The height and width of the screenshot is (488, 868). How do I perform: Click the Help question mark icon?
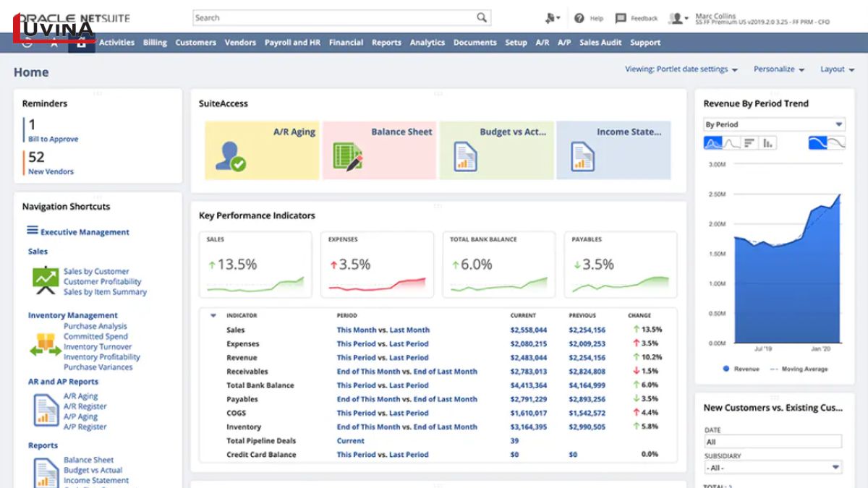(x=579, y=18)
